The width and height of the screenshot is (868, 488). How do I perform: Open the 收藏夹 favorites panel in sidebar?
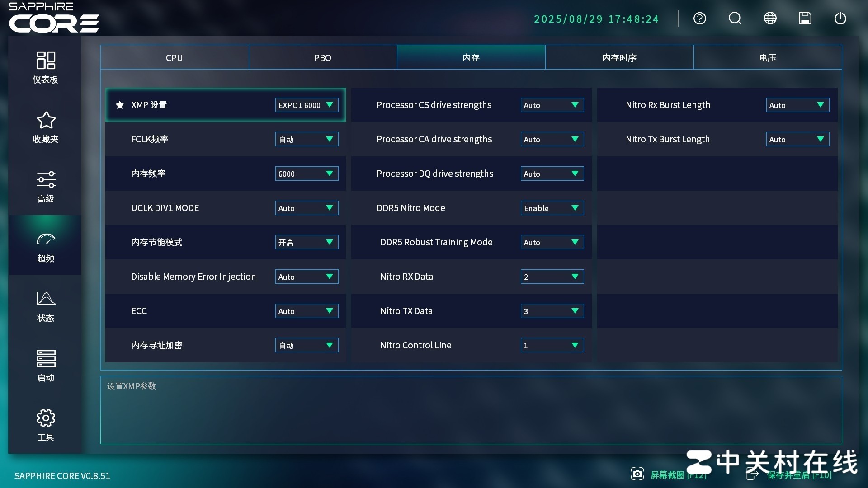tap(45, 127)
